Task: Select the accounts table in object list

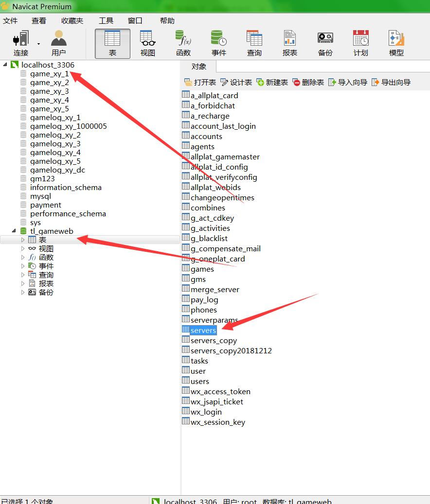Action: pyautogui.click(x=206, y=136)
